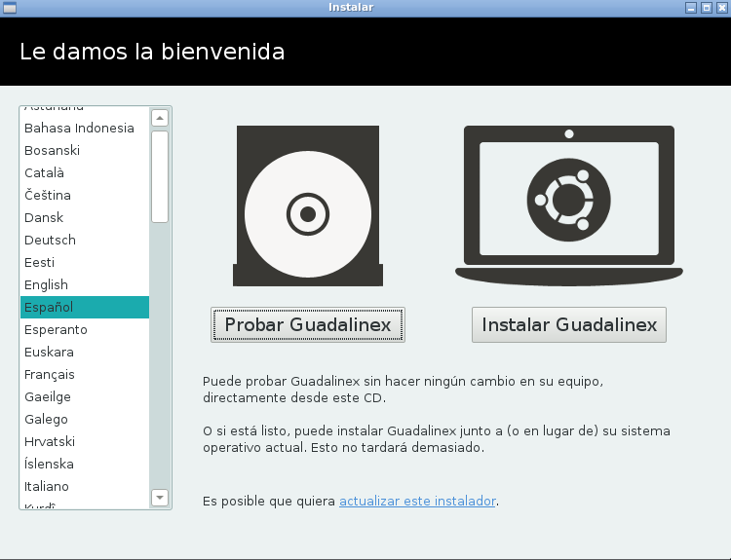
Task: Minimize the Instalar window
Action: click(691, 8)
